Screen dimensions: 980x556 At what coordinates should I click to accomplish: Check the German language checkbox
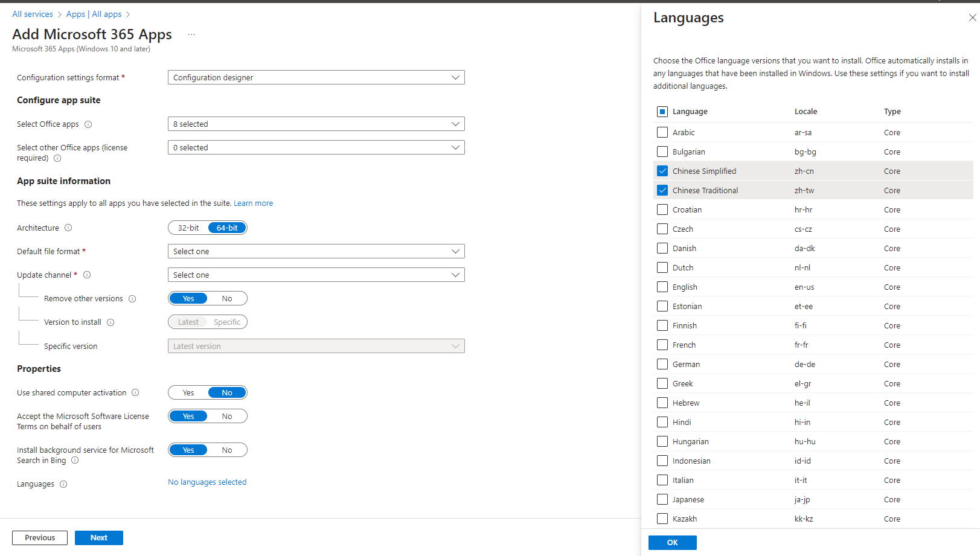662,364
